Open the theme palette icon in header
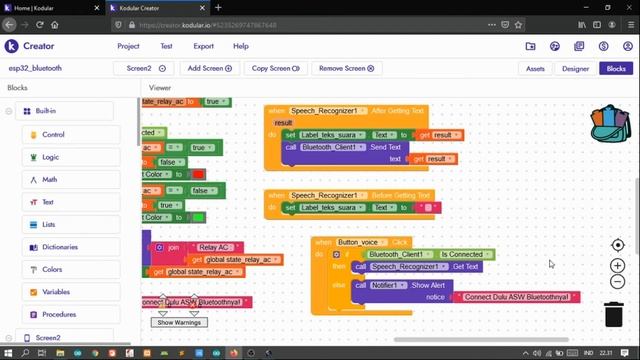640x360 pixels. (x=554, y=46)
